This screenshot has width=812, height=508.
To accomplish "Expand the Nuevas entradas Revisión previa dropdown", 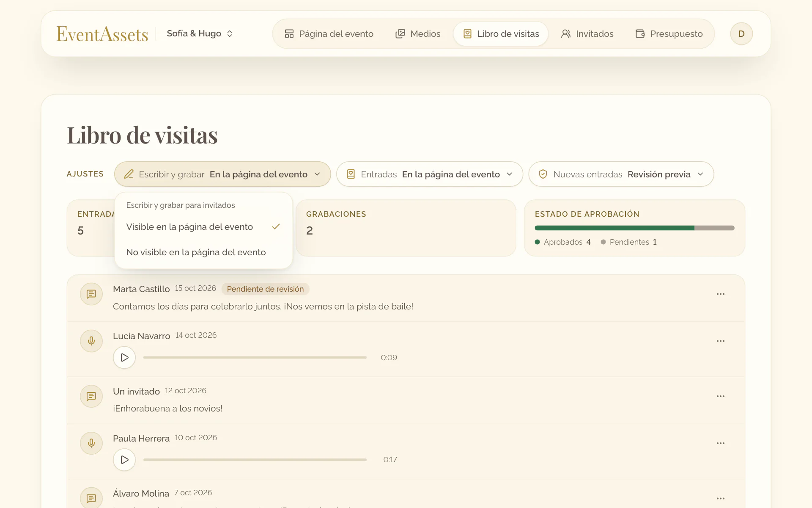I will point(621,174).
